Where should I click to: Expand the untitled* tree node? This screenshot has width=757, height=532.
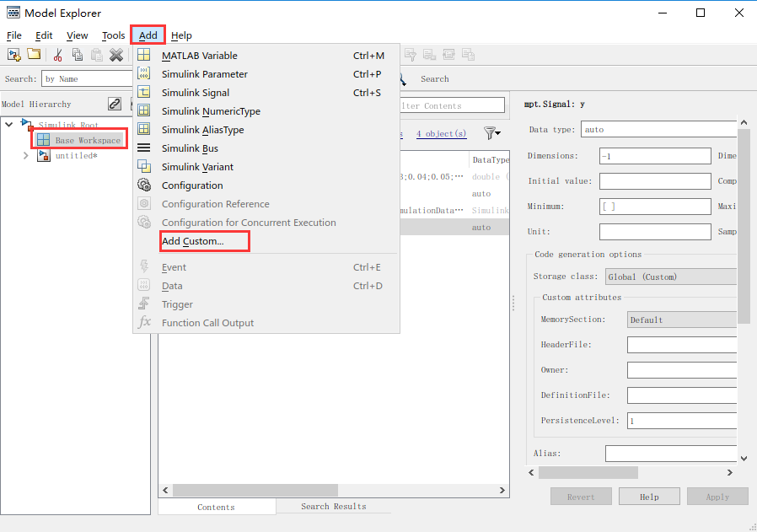[x=26, y=155]
